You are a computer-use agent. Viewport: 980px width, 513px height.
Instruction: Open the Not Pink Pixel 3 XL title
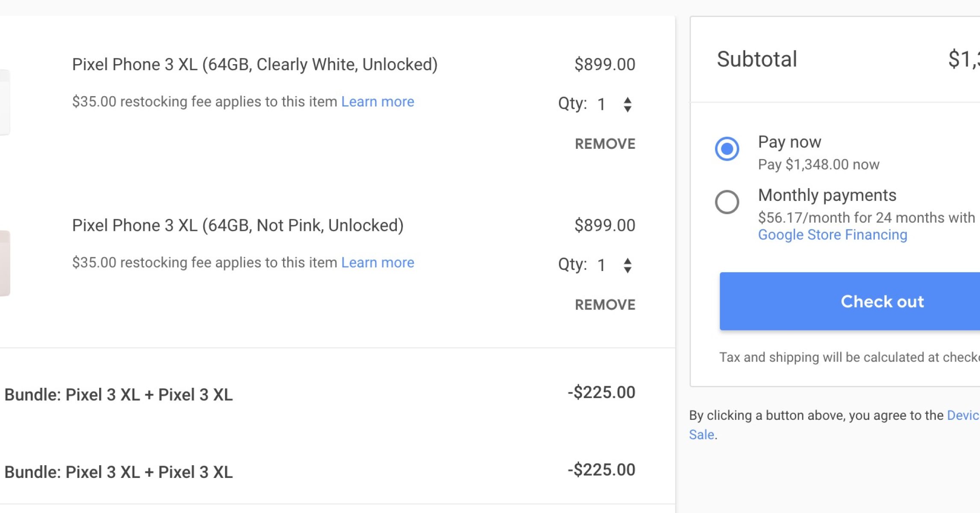pos(237,225)
